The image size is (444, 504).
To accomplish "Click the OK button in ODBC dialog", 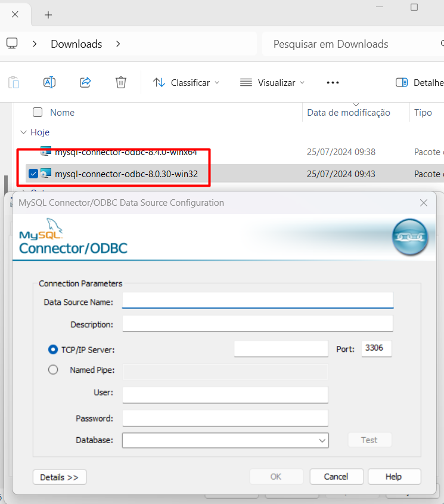I will 276,477.
